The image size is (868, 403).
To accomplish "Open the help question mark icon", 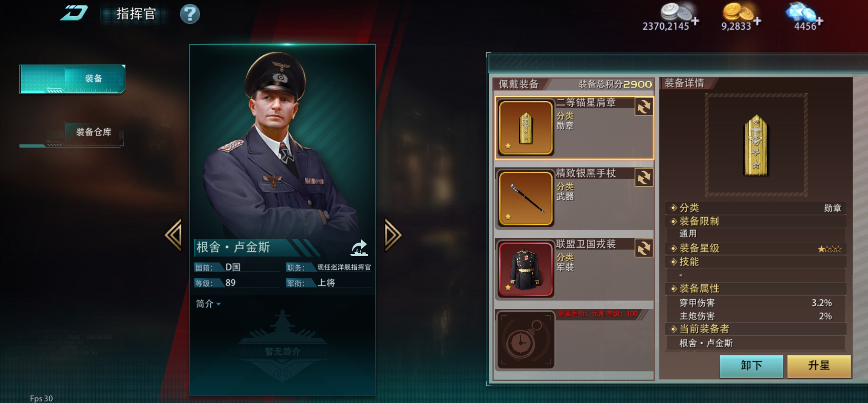I will 190,14.
